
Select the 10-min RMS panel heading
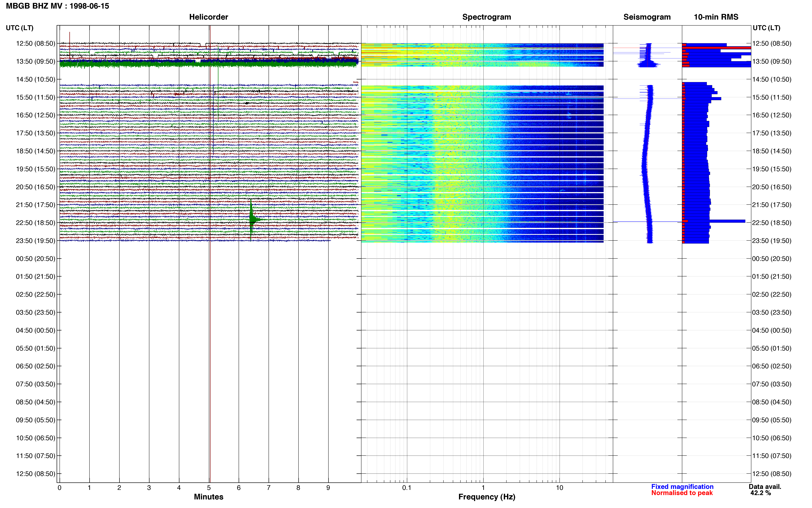tap(716, 17)
